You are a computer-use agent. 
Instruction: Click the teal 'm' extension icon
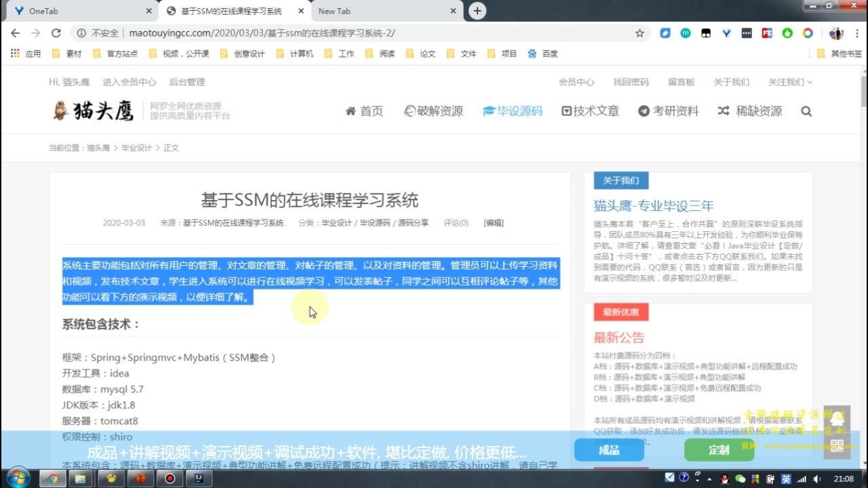(x=686, y=33)
